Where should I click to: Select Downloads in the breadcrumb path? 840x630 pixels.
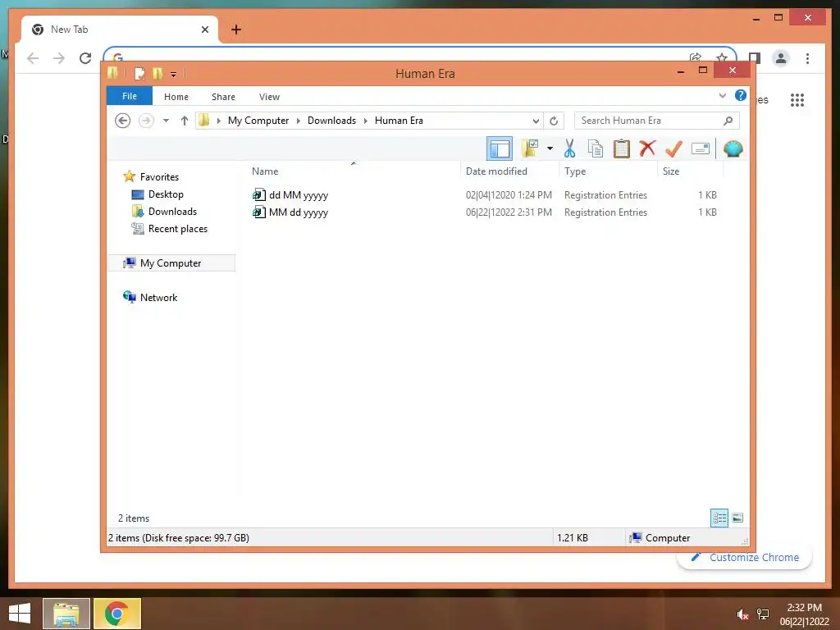pos(331,121)
